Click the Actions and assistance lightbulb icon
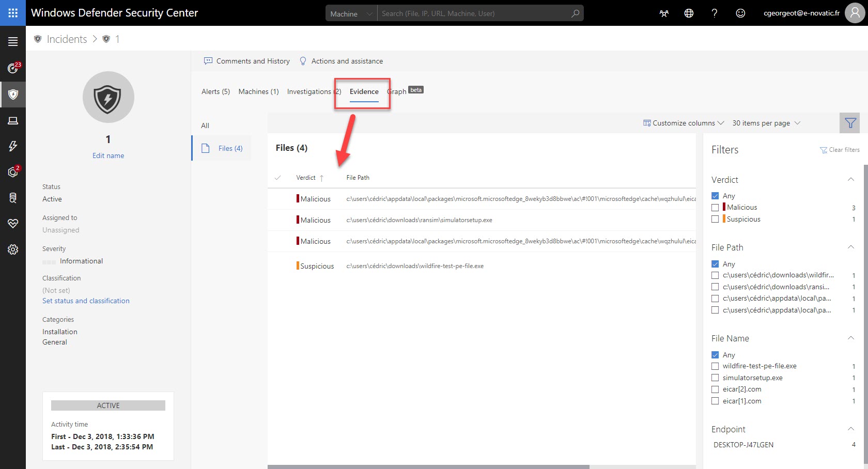Viewport: 868px width, 469px height. [x=303, y=61]
